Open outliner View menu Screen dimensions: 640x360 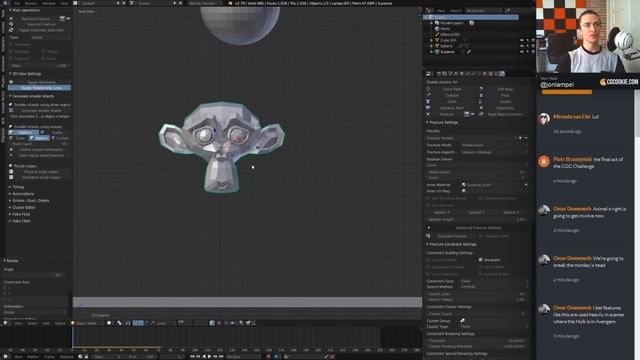click(441, 11)
